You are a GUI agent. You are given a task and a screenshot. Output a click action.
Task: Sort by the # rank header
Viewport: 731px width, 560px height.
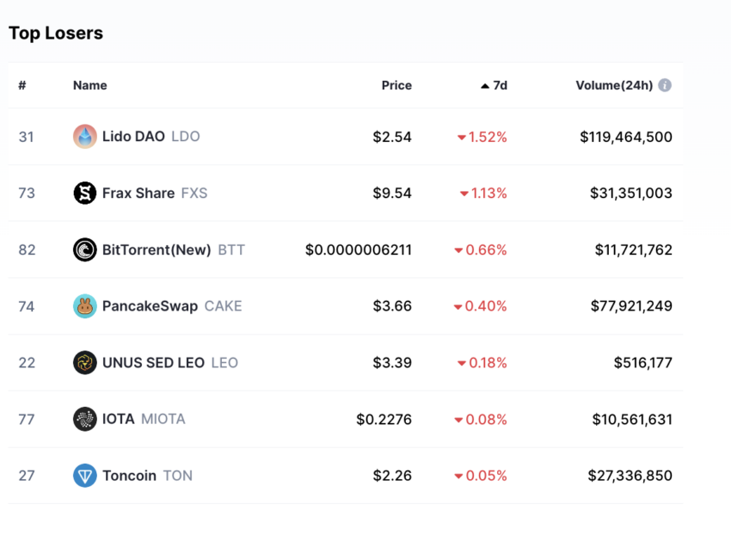[21, 85]
